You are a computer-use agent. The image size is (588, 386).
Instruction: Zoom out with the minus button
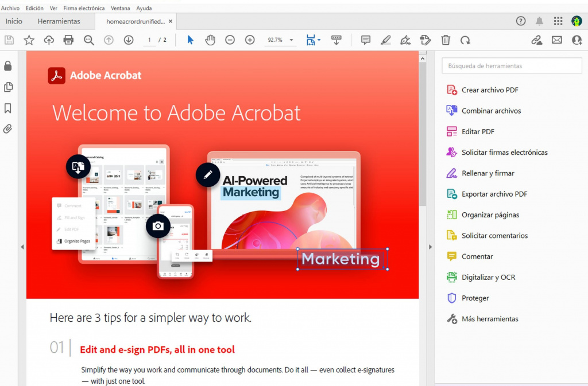(x=230, y=40)
